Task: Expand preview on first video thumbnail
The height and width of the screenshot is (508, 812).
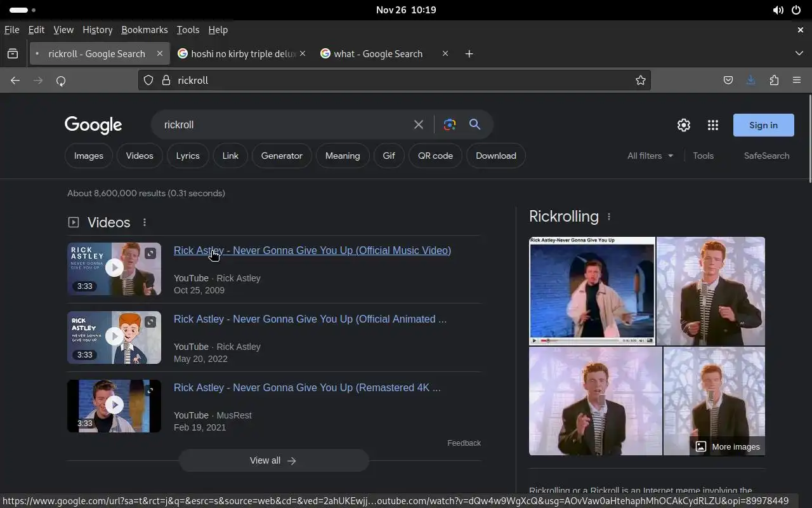Action: click(x=150, y=253)
